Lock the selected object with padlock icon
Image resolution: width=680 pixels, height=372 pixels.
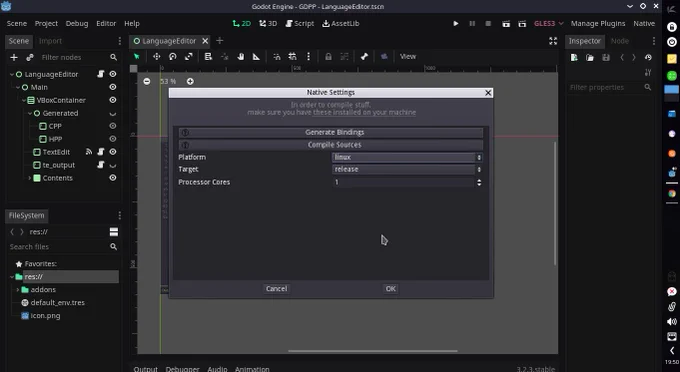pyautogui.click(x=328, y=57)
